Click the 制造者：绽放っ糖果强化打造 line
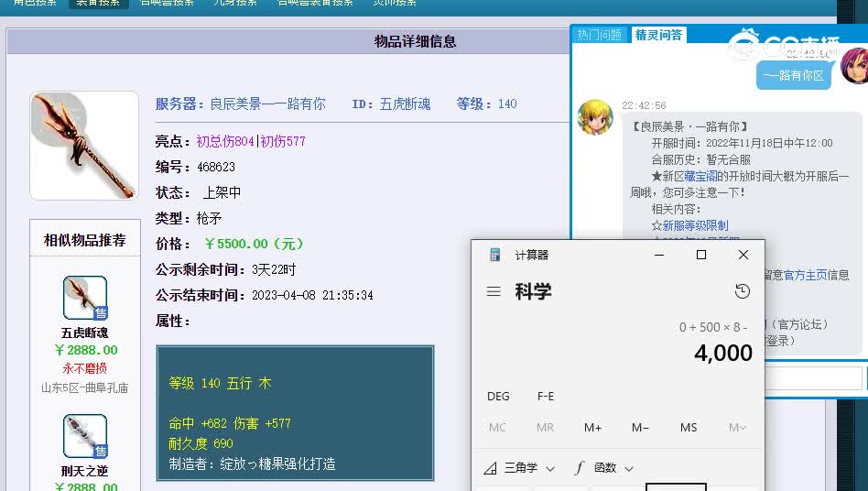Screen dimensions: 868x491 click(253, 464)
